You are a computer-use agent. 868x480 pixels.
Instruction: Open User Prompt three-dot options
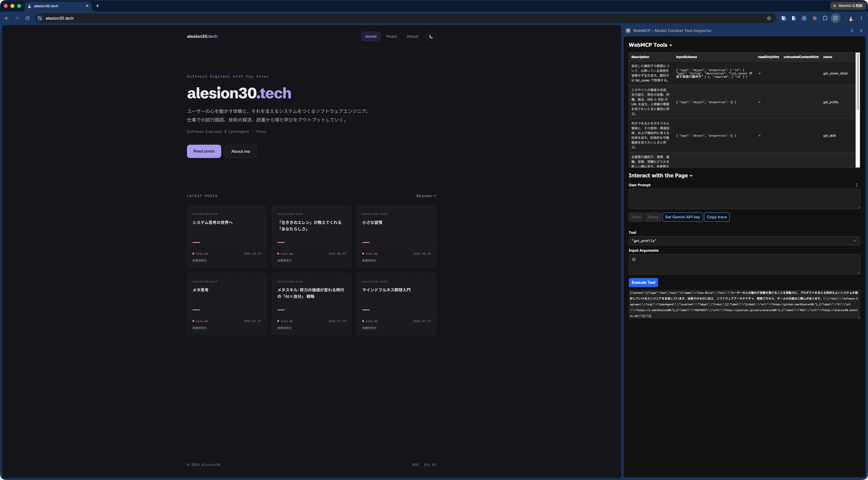pos(857,185)
